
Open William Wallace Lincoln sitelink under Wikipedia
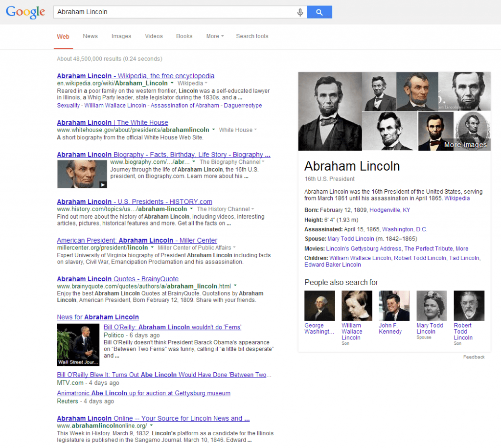click(x=115, y=105)
